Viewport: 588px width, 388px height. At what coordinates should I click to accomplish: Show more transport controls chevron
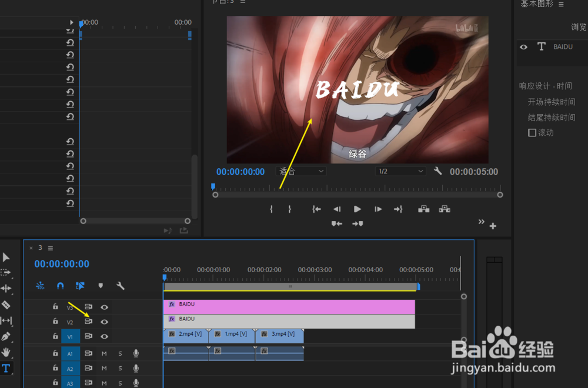click(481, 222)
